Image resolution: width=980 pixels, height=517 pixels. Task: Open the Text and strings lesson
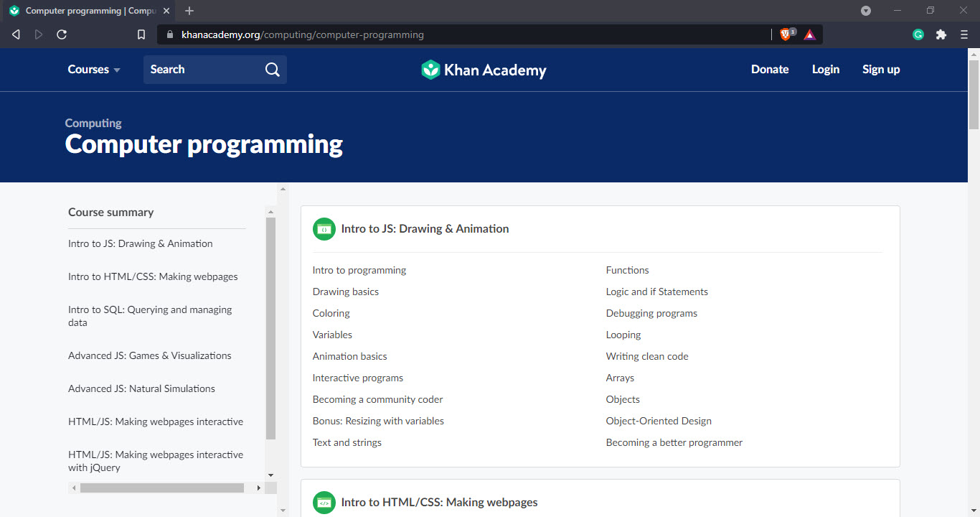[347, 443]
